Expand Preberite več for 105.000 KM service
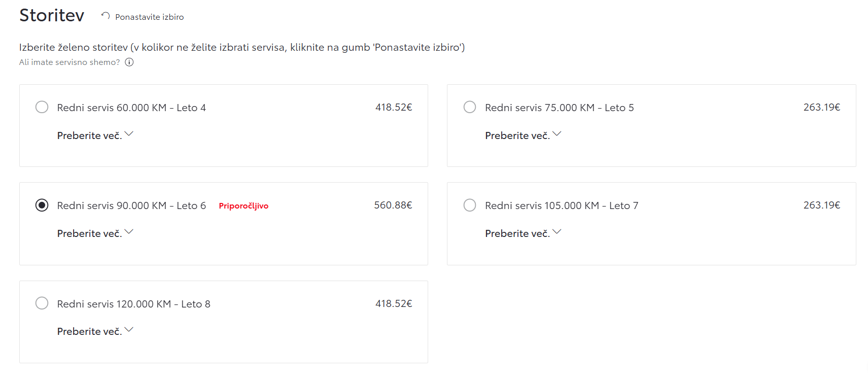This screenshot has height=378, width=868. pyautogui.click(x=523, y=233)
